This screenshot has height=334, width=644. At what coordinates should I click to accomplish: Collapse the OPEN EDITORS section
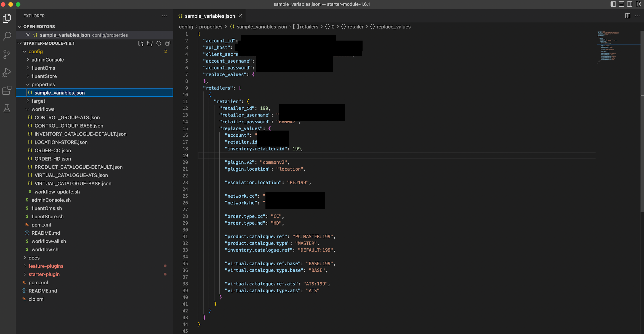(x=39, y=26)
